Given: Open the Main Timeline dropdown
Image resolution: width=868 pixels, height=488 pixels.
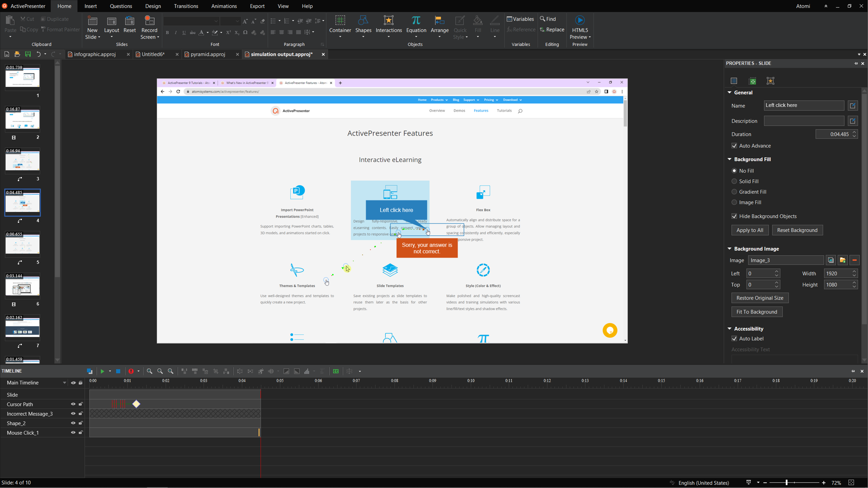Looking at the screenshot, I should [64, 383].
